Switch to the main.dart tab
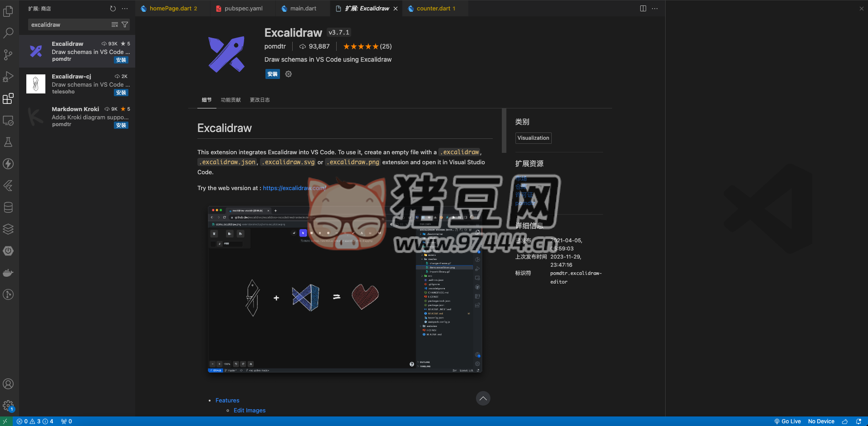This screenshot has width=868, height=426. click(303, 9)
